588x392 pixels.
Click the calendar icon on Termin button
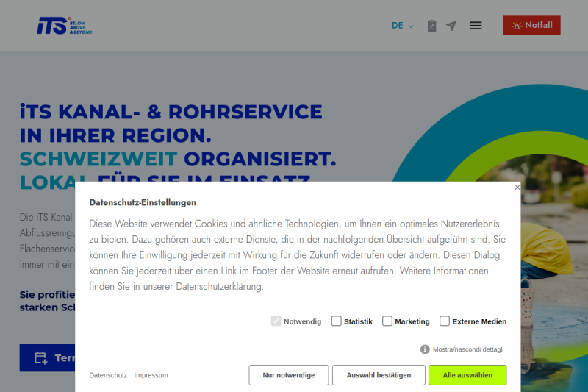coord(41,358)
